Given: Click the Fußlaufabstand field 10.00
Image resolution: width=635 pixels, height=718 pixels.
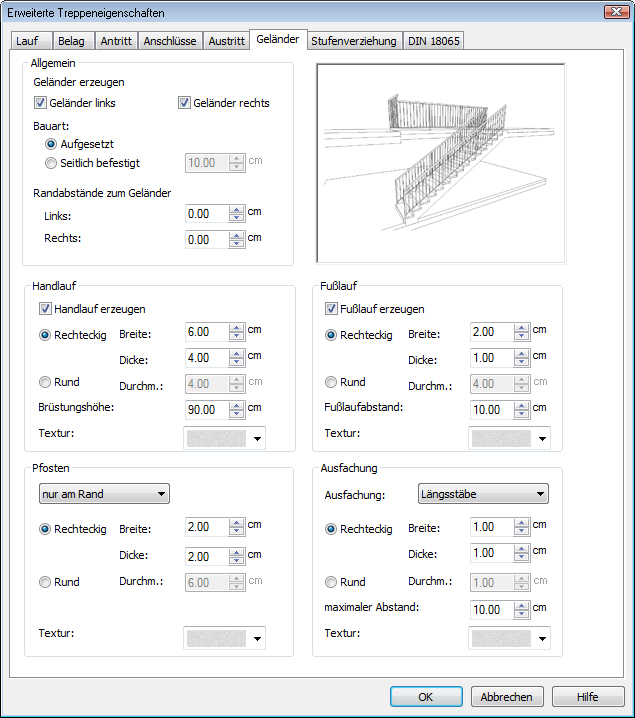Looking at the screenshot, I should (492, 409).
